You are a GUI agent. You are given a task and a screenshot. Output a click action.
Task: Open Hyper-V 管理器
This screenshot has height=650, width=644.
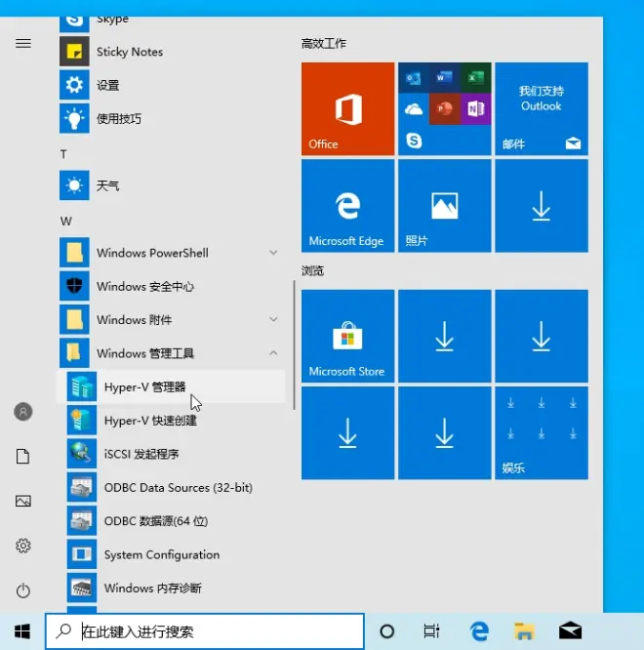coord(171,386)
